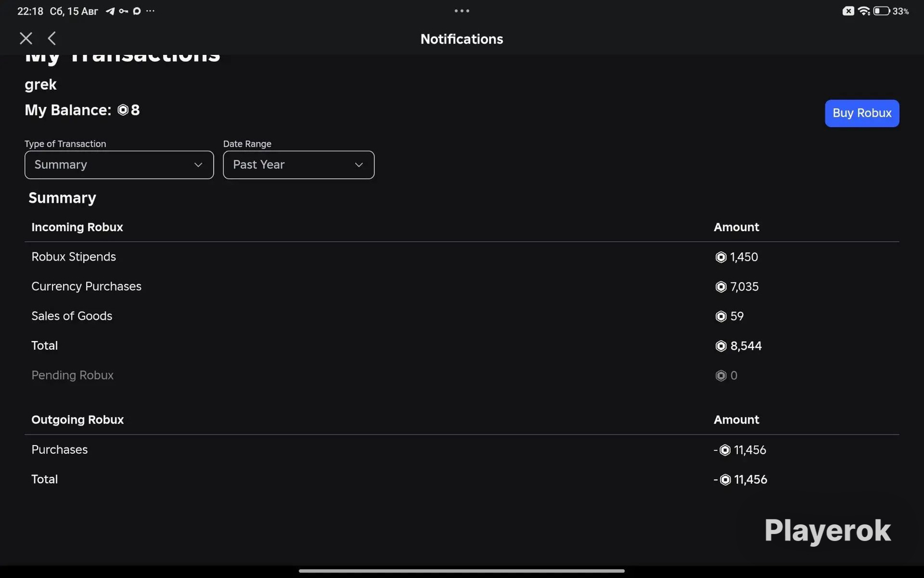Close the Notifications view with the X icon
This screenshot has height=578, width=924.
pos(26,38)
